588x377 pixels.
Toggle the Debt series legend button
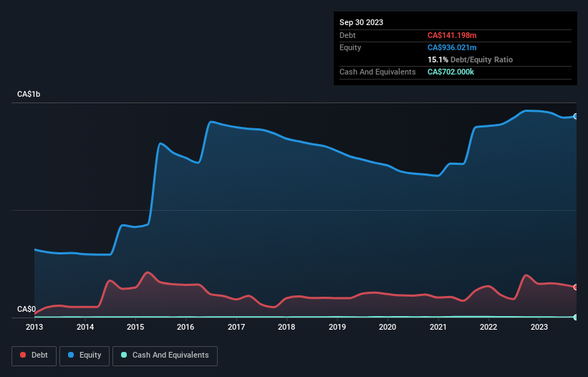click(x=34, y=355)
